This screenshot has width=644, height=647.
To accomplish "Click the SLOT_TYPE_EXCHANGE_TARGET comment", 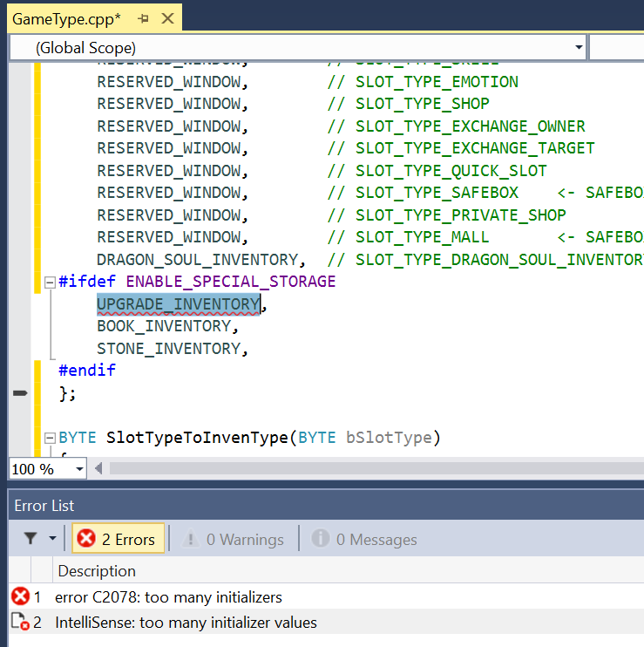I will point(461,148).
